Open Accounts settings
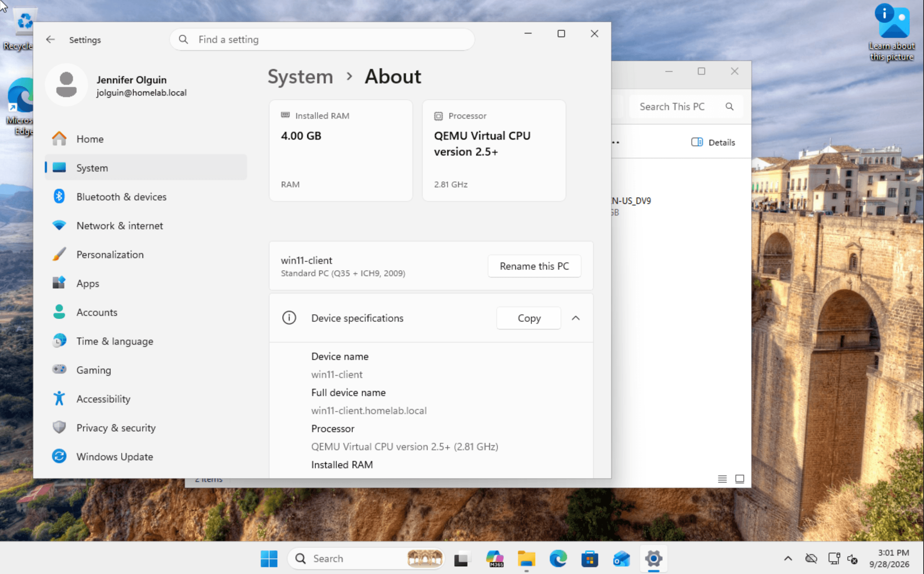 [146, 312]
